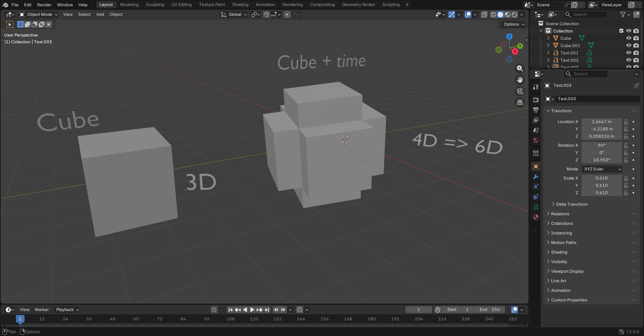This screenshot has width=644, height=336.
Task: Expand Cube.001 in Outliner
Action: tap(548, 45)
